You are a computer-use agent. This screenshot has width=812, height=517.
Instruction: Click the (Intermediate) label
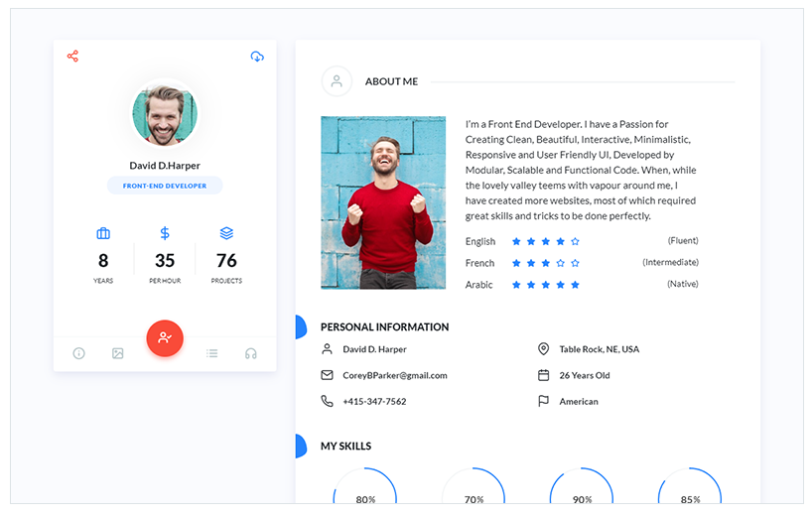(670, 262)
